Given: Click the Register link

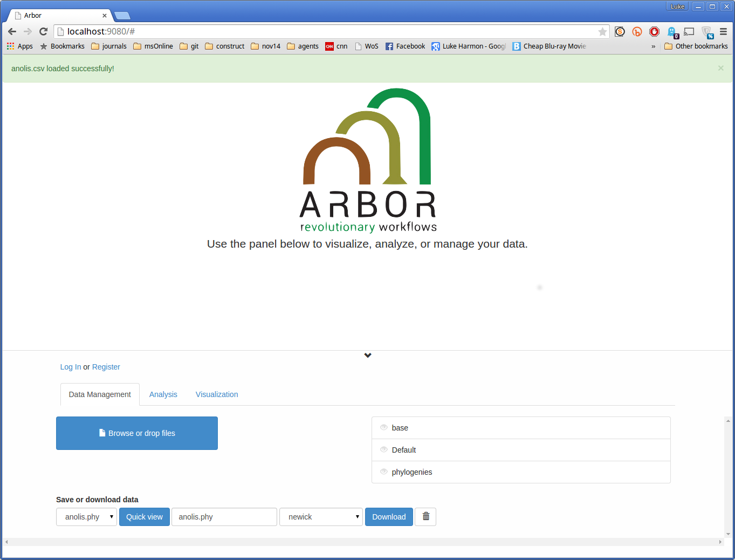Looking at the screenshot, I should point(106,367).
